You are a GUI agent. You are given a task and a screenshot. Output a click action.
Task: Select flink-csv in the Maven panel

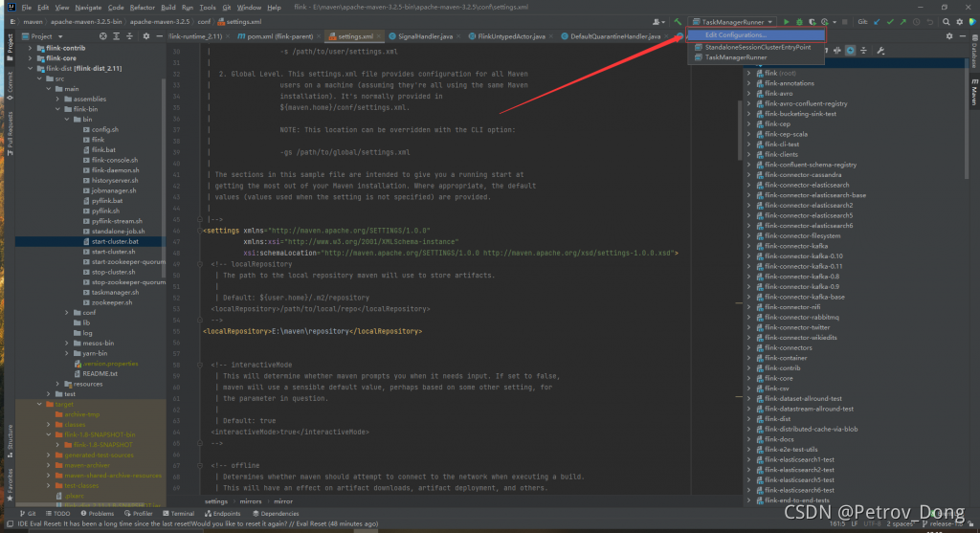coord(777,389)
